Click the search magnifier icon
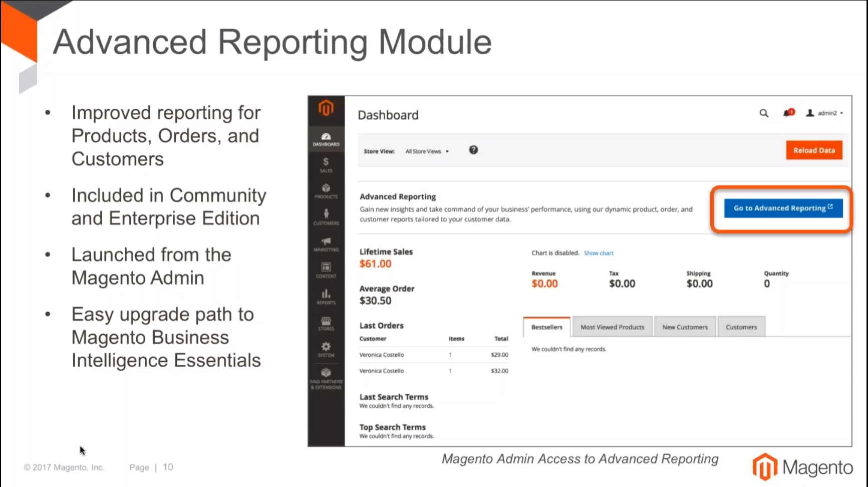 point(764,113)
